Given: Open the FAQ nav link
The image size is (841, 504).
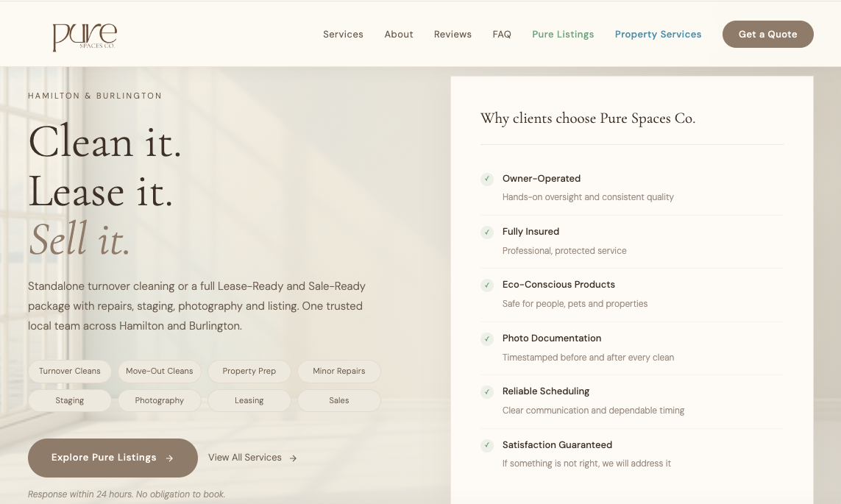Looking at the screenshot, I should (x=502, y=35).
